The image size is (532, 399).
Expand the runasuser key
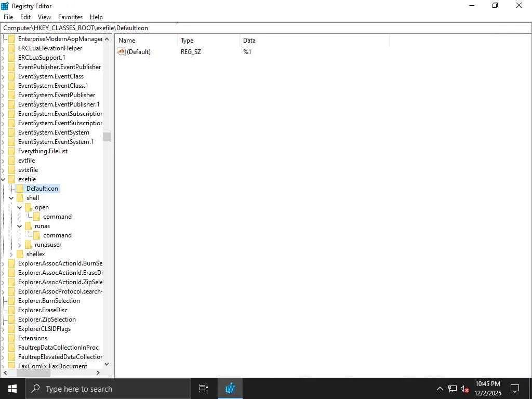tap(20, 245)
